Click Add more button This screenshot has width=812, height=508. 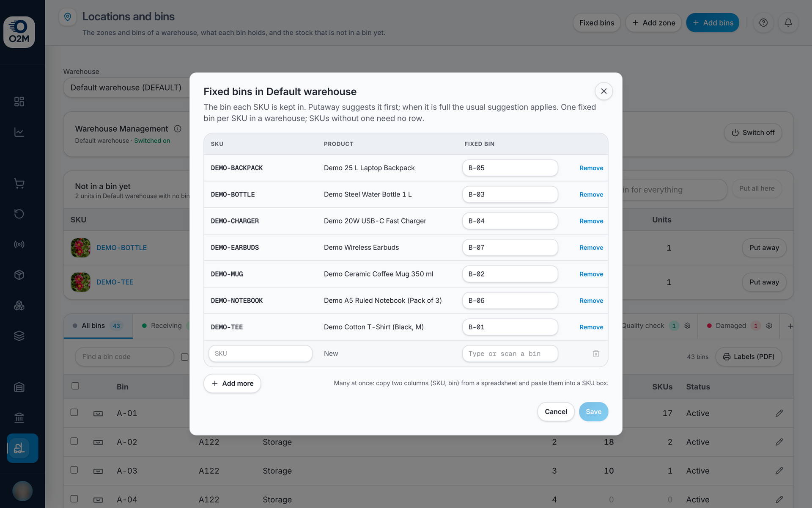click(x=232, y=384)
